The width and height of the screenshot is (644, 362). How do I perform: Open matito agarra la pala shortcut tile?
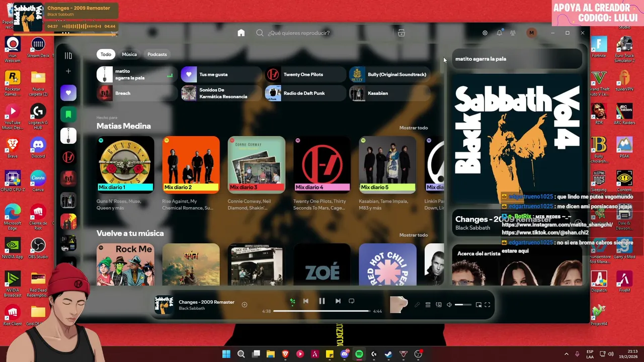pos(137,74)
